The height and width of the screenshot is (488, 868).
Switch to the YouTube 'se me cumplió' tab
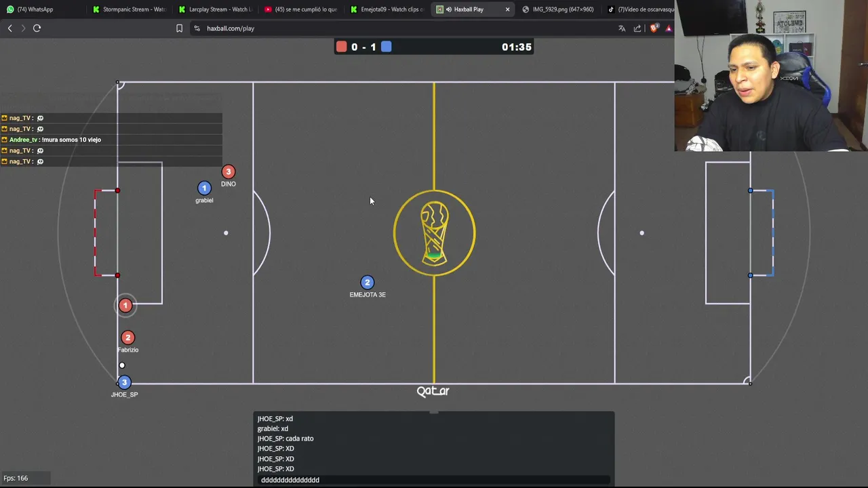(x=300, y=9)
